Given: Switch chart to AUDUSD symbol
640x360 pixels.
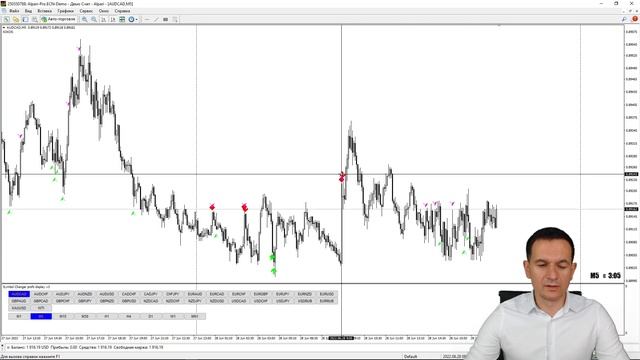Looking at the screenshot, I should click(107, 294).
